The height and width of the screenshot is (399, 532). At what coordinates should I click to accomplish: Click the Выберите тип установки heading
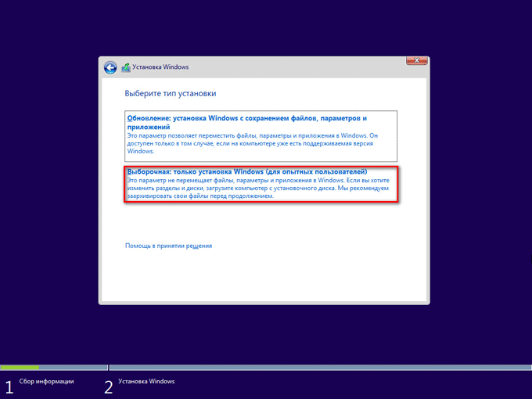pos(171,93)
